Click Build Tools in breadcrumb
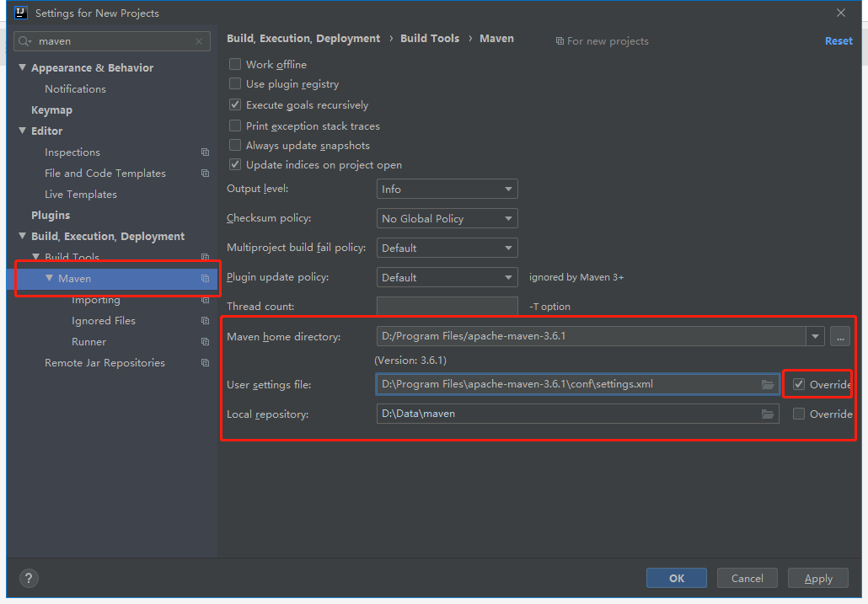The height and width of the screenshot is (604, 868). point(430,38)
